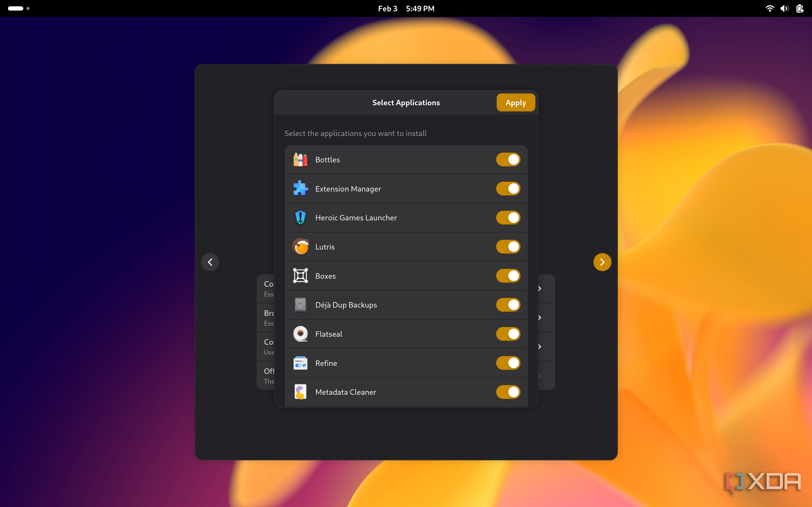
Task: Click the Déjà Dup Backups safe icon
Action: point(300,305)
